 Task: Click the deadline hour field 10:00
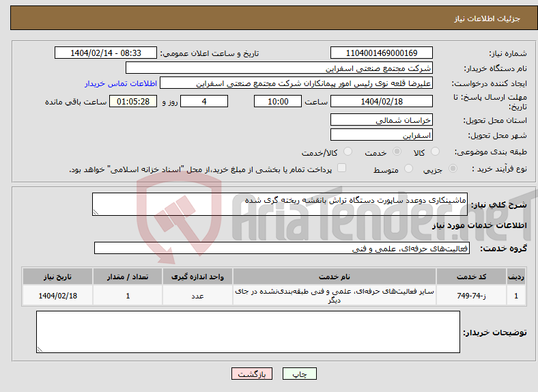pyautogui.click(x=278, y=101)
